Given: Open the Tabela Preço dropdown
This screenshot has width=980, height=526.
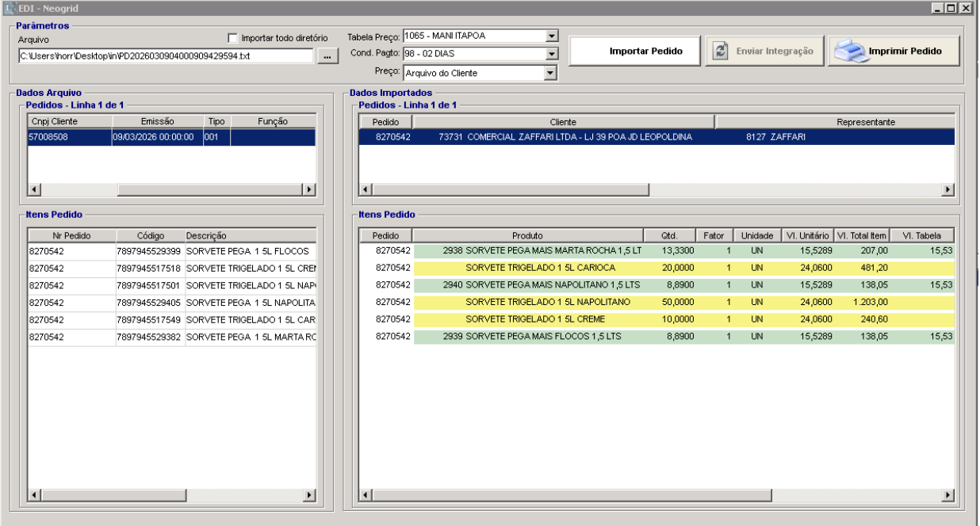Looking at the screenshot, I should [552, 36].
